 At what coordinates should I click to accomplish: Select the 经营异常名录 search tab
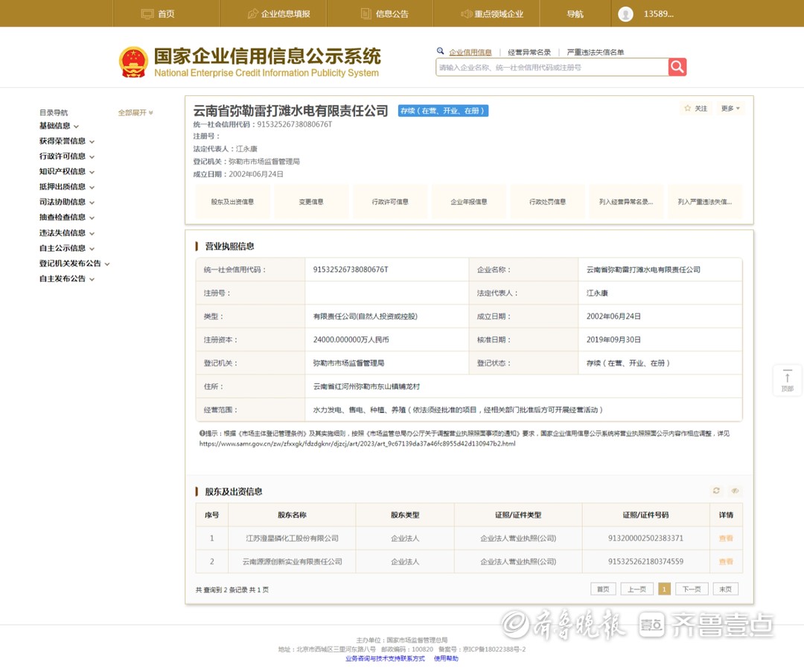pos(529,52)
